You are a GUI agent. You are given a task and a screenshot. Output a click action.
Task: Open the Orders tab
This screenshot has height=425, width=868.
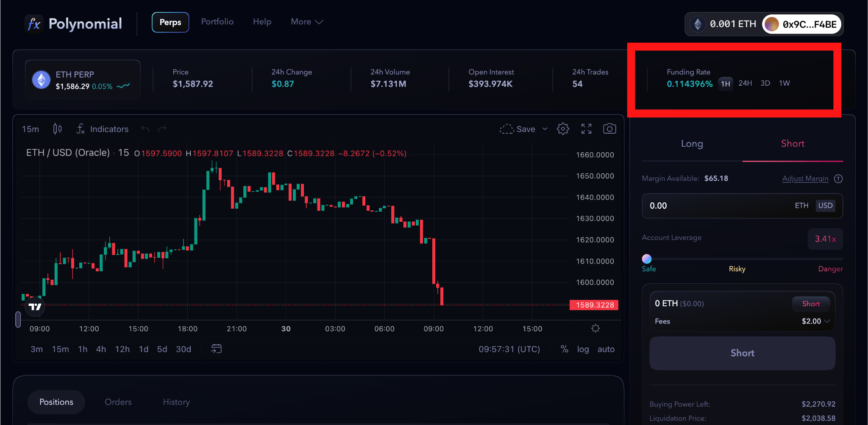click(x=118, y=402)
